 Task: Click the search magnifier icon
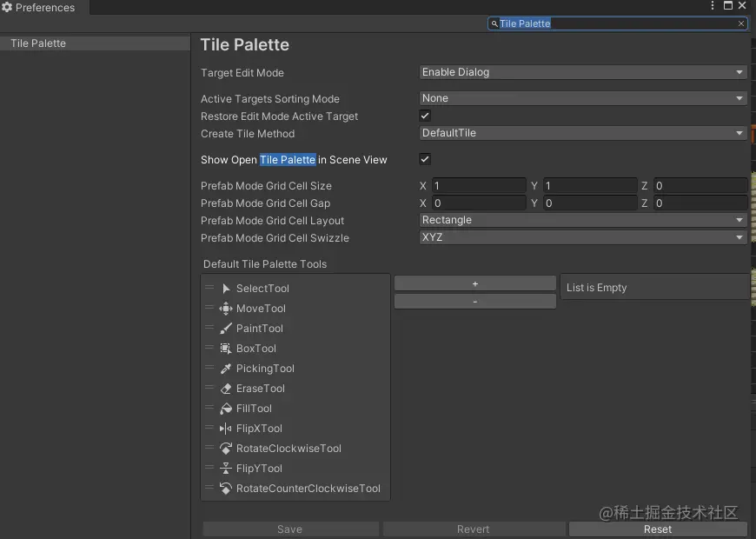click(x=494, y=23)
